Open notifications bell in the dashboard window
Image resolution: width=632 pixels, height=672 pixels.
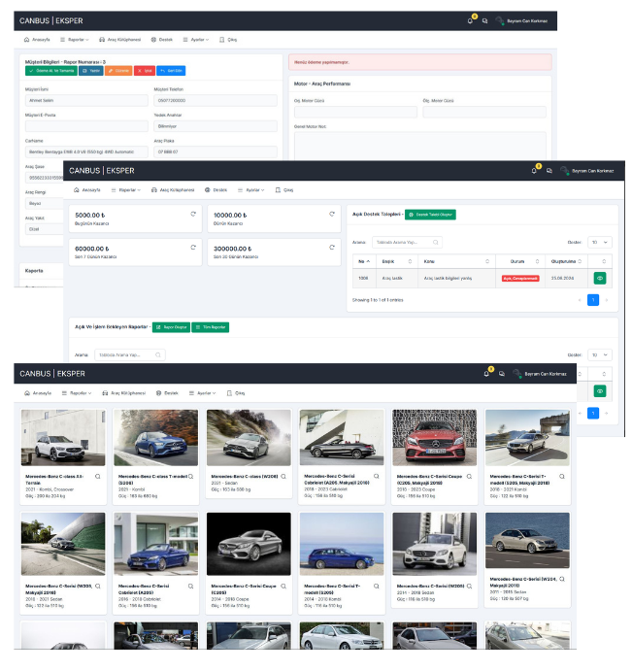pyautogui.click(x=534, y=171)
